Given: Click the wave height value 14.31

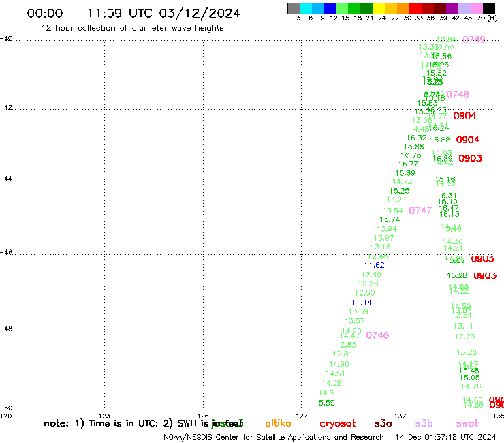Looking at the screenshot, I should [x=328, y=393].
